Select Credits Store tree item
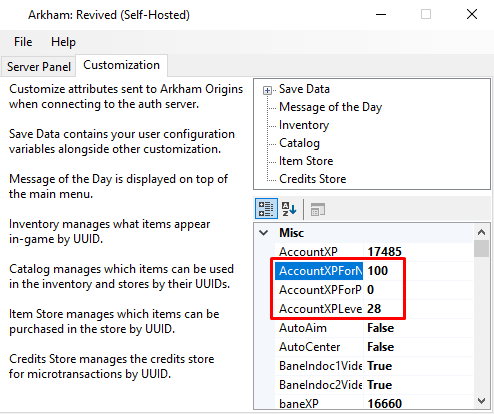The height and width of the screenshot is (414, 494). (x=313, y=179)
